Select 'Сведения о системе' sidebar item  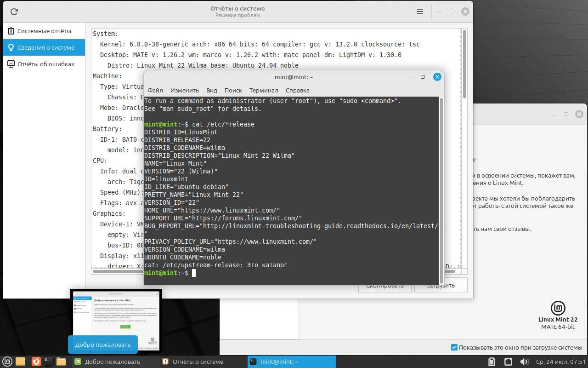[44, 47]
